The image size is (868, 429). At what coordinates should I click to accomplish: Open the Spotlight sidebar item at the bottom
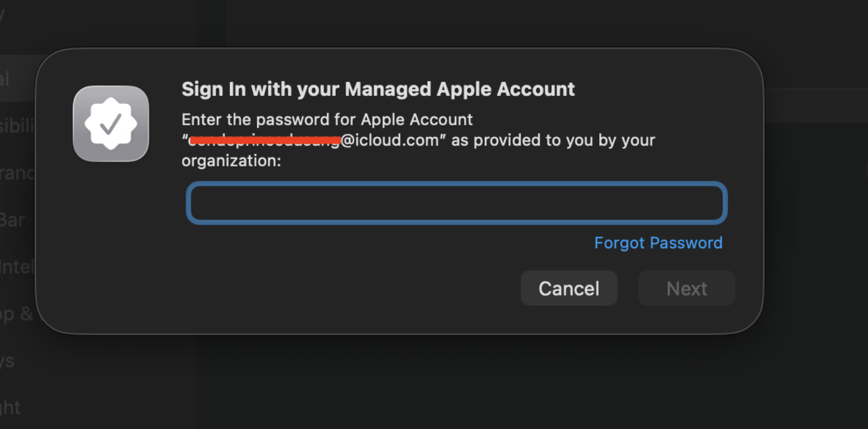[x=10, y=408]
